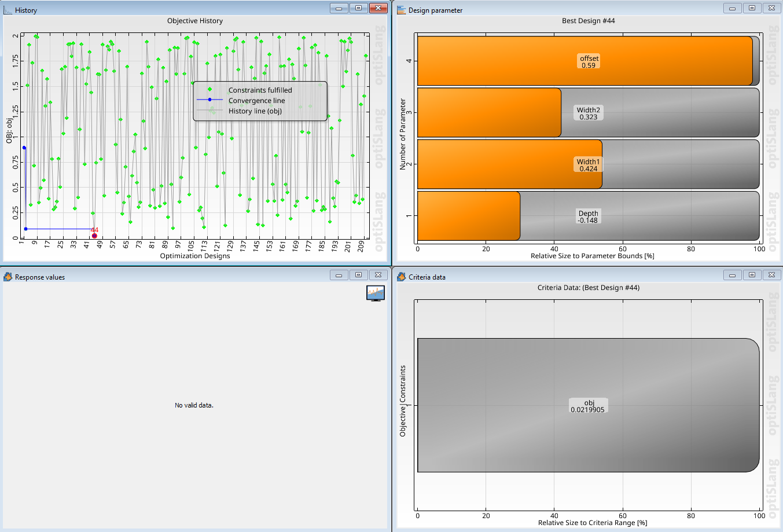Click 'History line (obj)' legend entry
Screen dimensions: 783x532
pos(255,111)
